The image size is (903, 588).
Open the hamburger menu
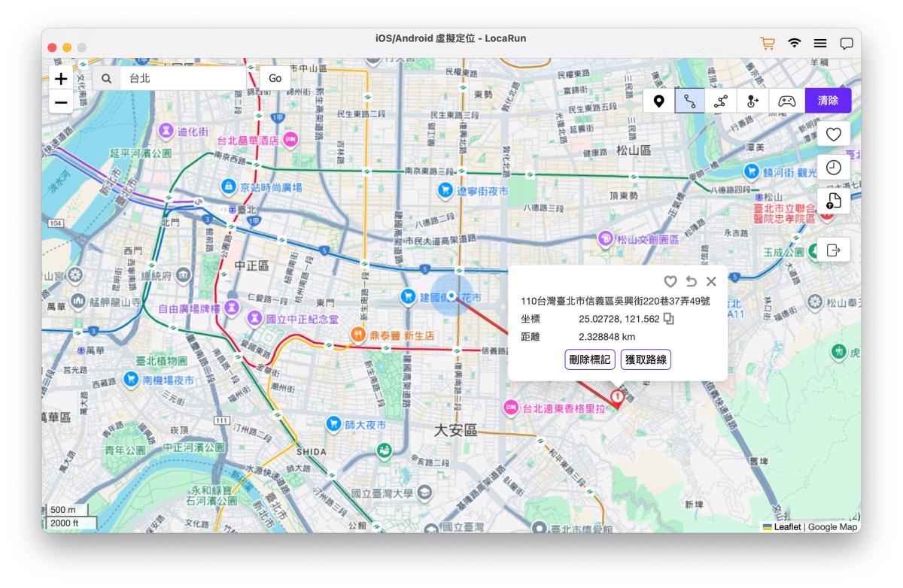point(820,44)
